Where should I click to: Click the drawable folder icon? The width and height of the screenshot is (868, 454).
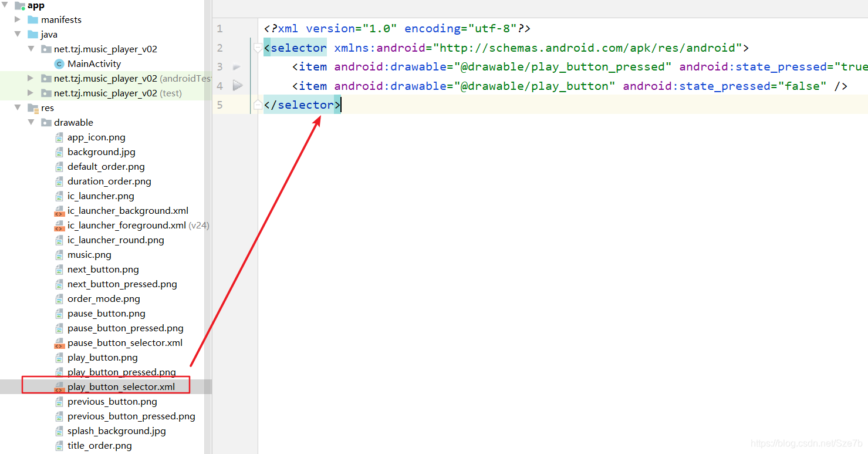tap(46, 123)
